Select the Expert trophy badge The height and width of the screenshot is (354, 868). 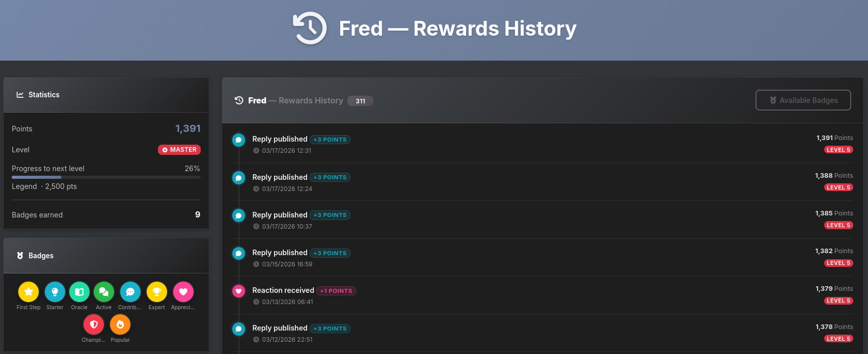[x=157, y=292]
